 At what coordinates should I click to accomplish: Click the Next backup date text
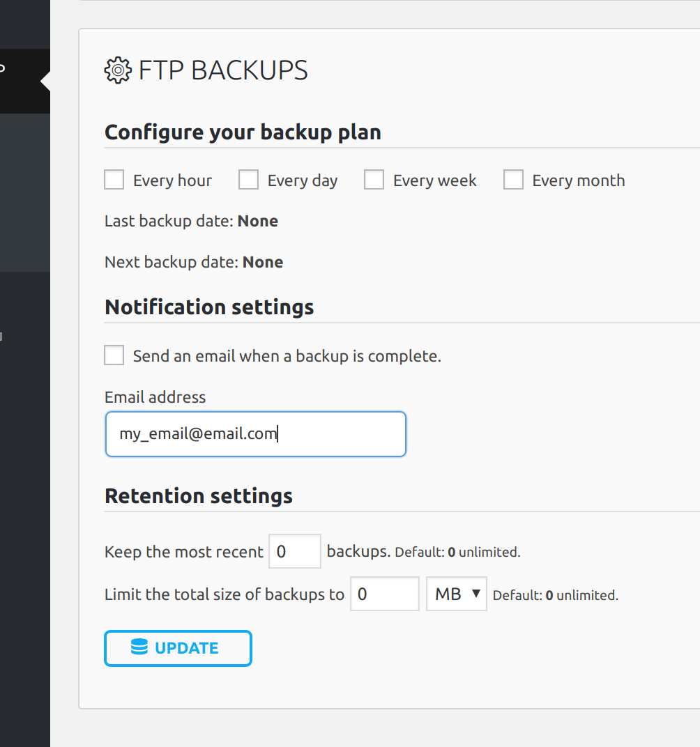[x=194, y=263]
